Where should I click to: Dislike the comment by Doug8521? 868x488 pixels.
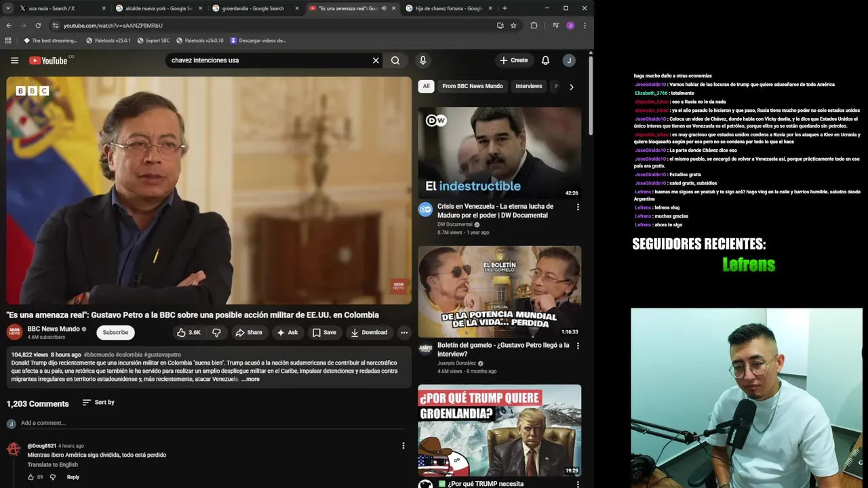click(53, 477)
